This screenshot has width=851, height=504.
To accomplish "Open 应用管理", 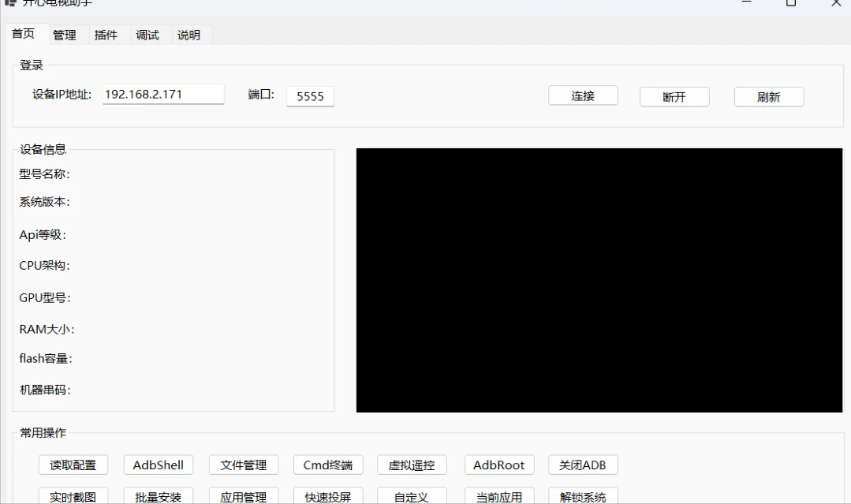I will coord(244,496).
